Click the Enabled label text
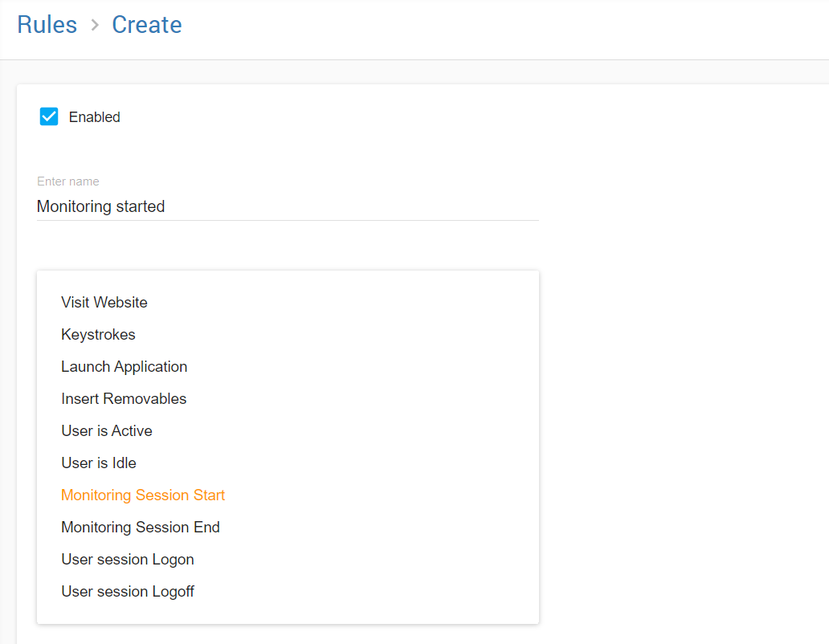 [x=94, y=117]
